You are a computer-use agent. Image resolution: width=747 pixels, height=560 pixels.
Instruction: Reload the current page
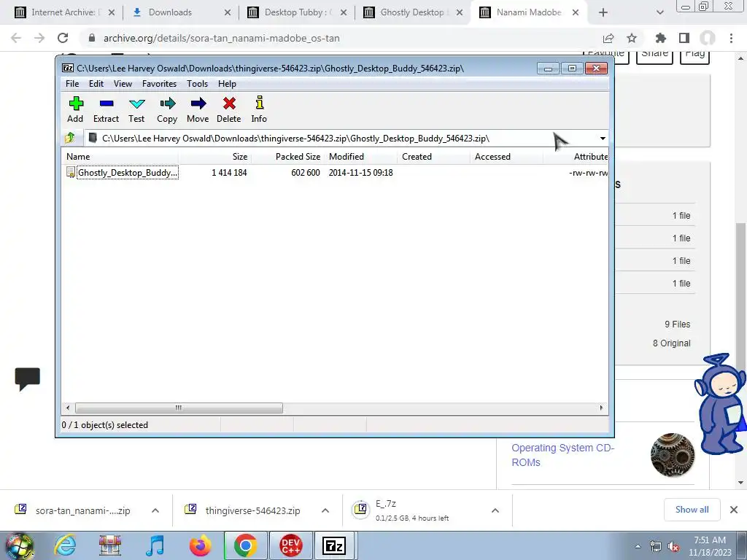[x=63, y=38]
